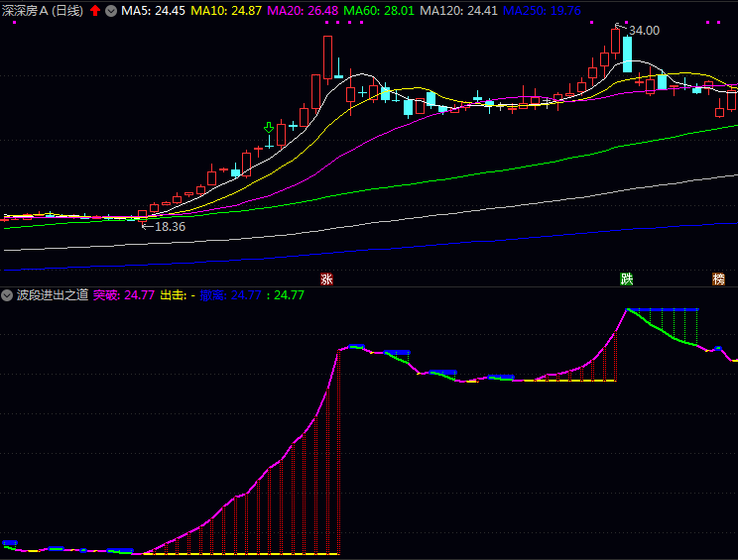Click the green 跌 marker icon
This screenshot has height=560, width=738.
point(627,280)
